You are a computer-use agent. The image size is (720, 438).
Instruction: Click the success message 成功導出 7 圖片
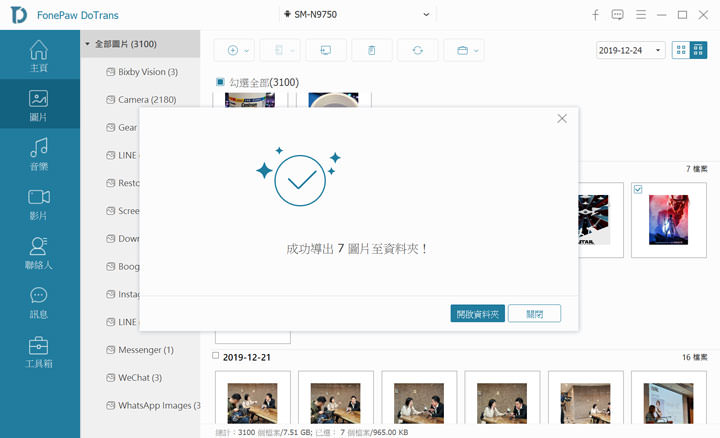[357, 249]
